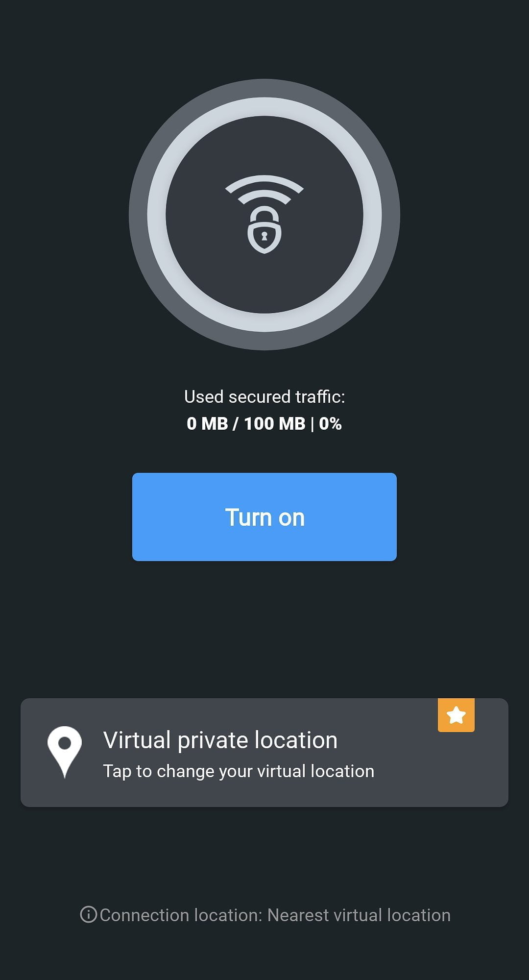Open the Virtual private location title
This screenshot has width=529, height=980.
(x=220, y=739)
